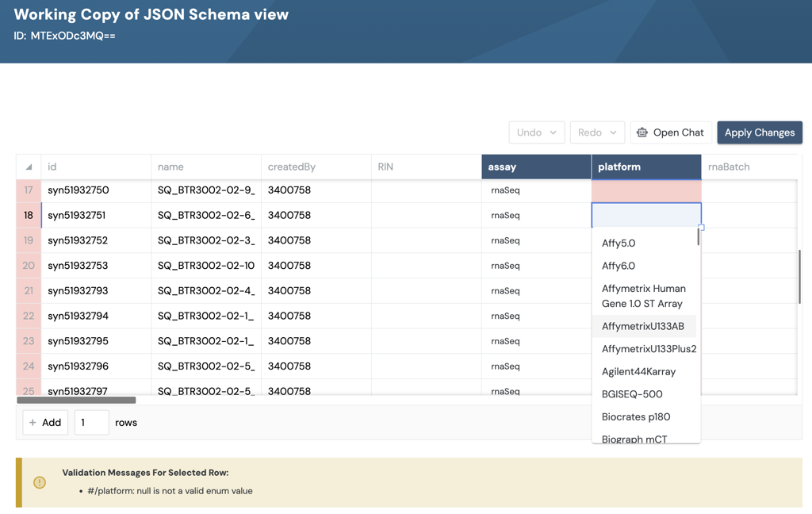
Task: Choose Affy5.0 from platform list
Action: [619, 244]
